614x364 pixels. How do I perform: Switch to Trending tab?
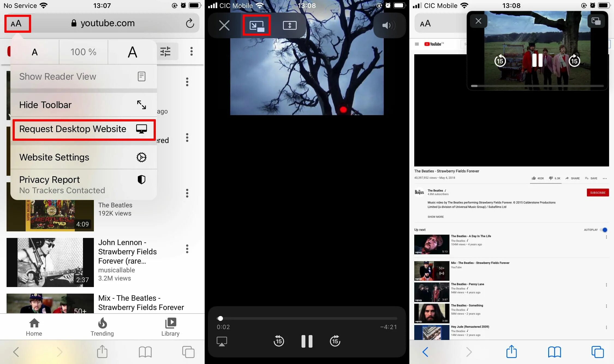click(x=102, y=327)
